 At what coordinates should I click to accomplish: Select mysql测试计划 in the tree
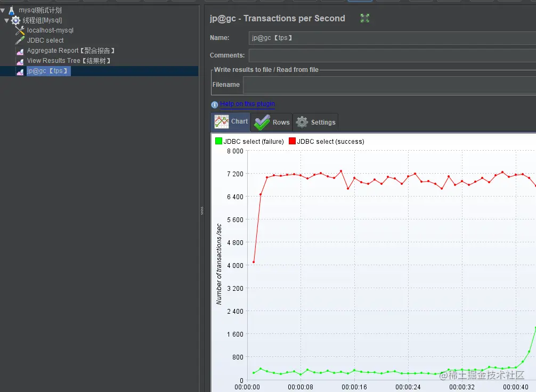pos(40,10)
